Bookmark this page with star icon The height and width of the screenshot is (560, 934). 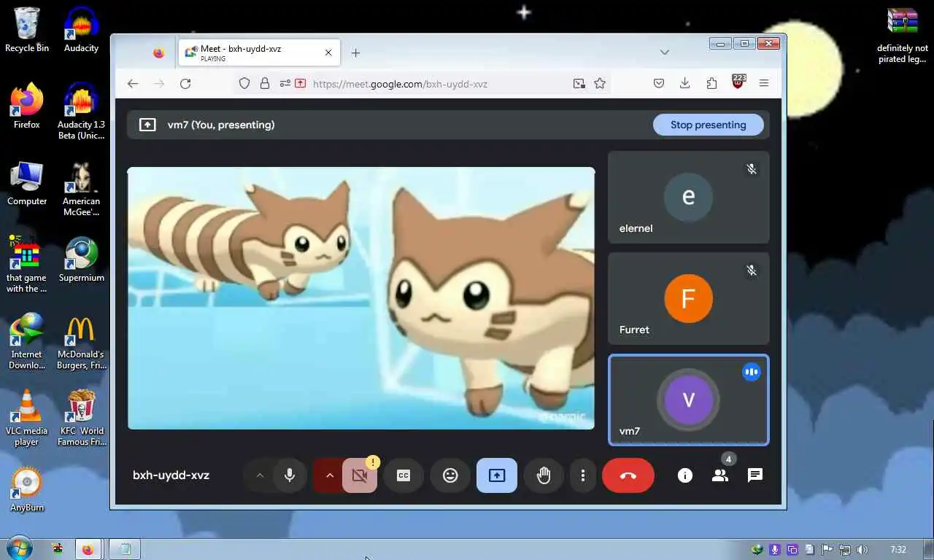coord(600,84)
